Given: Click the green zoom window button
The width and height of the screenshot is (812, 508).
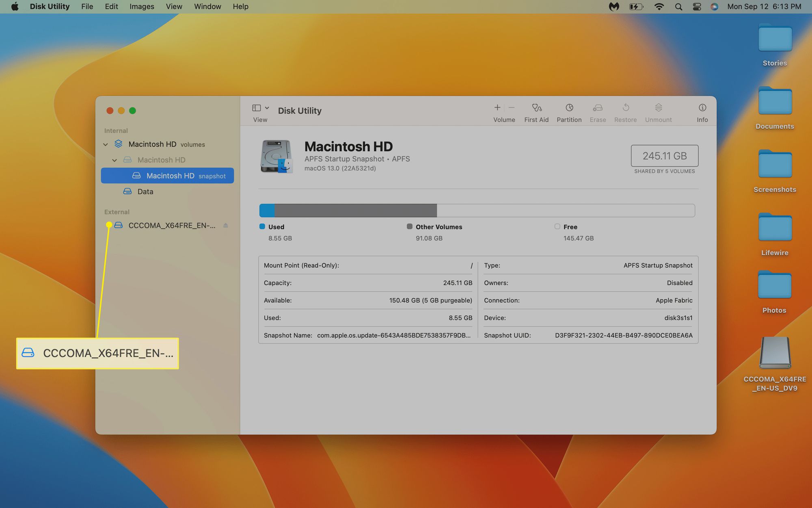Looking at the screenshot, I should pos(132,111).
